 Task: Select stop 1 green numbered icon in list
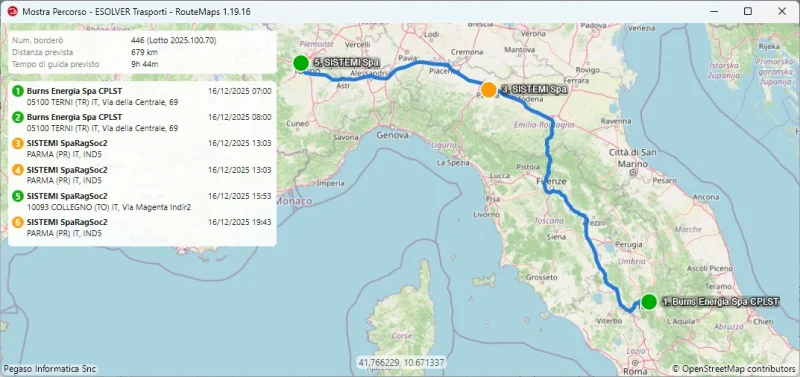pyautogui.click(x=18, y=91)
